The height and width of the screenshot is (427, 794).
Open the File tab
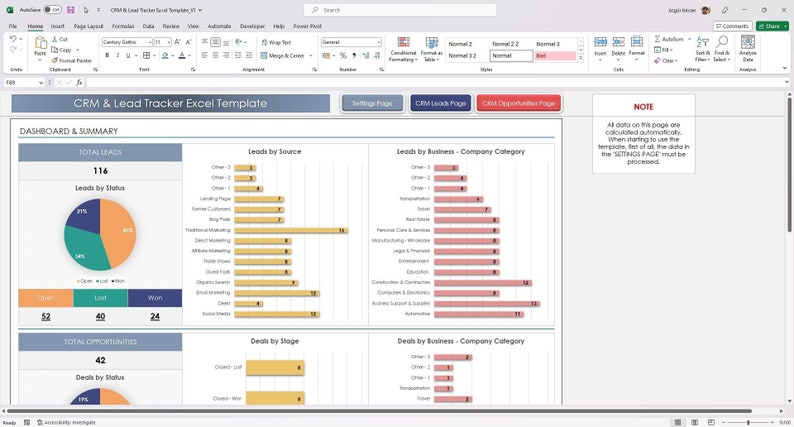coord(13,26)
